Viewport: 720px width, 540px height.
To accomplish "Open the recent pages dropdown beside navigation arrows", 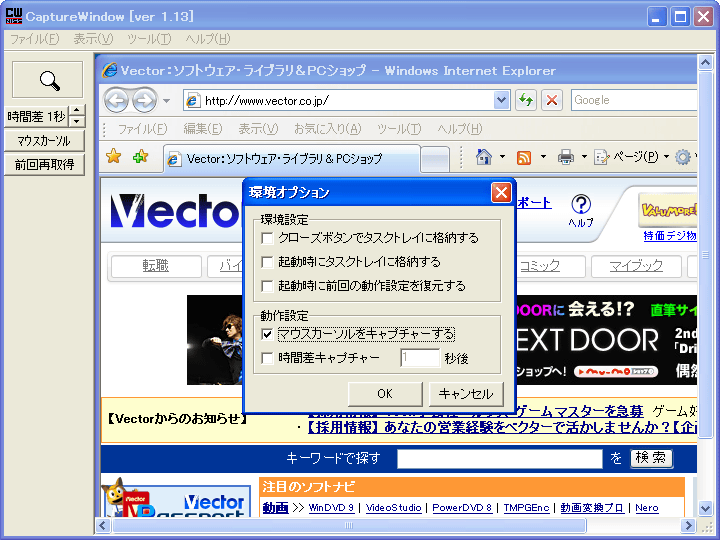I will pyautogui.click(x=166, y=101).
